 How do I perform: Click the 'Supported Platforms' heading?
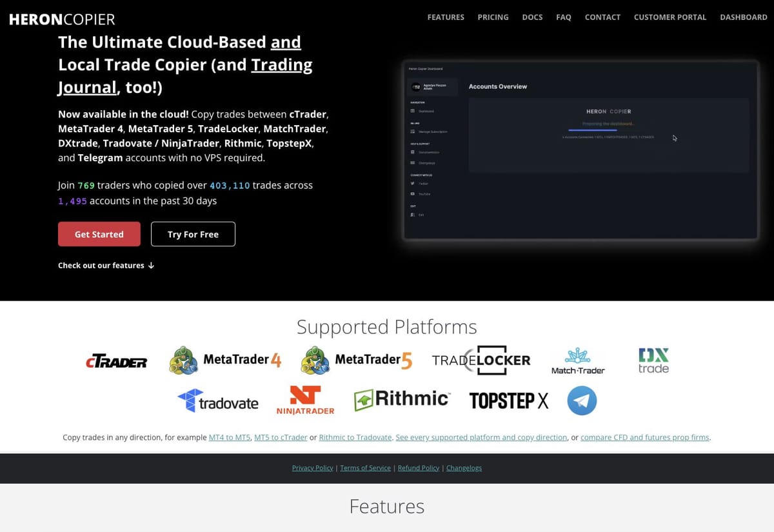[x=387, y=327]
